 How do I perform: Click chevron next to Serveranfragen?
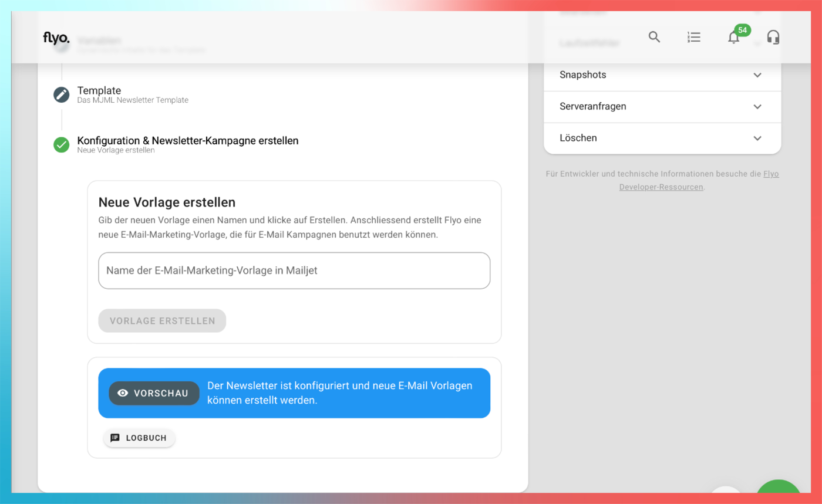[757, 107]
